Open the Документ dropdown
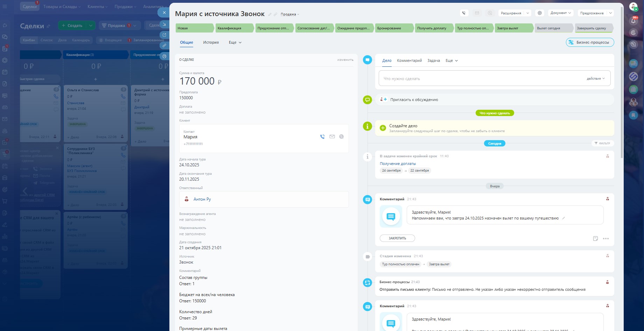The height and width of the screenshot is (331, 644). pyautogui.click(x=560, y=13)
